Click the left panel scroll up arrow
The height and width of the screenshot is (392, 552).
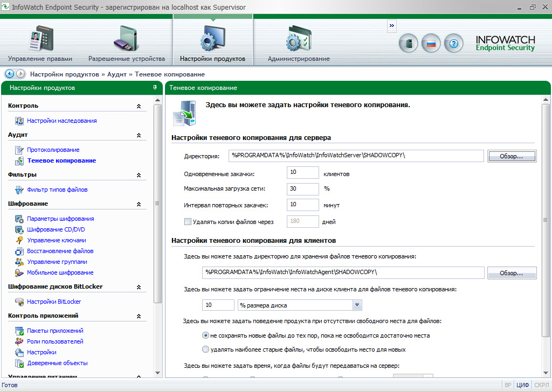coord(157,100)
